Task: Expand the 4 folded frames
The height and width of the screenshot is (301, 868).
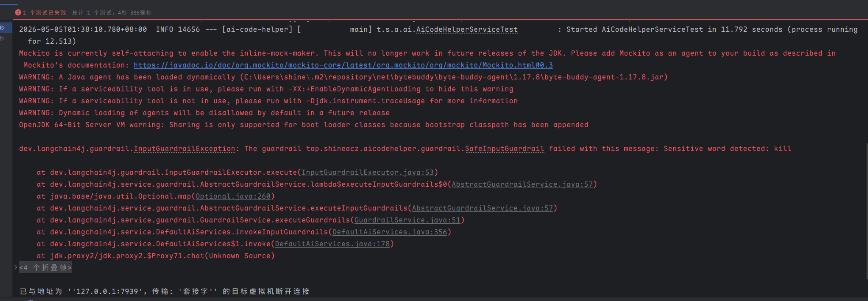Action: tap(45, 267)
